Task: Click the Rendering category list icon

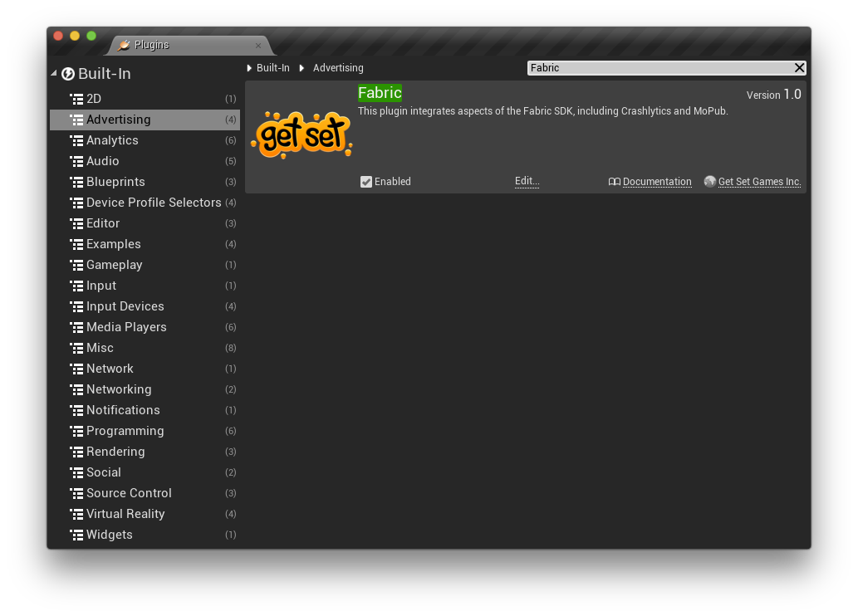Action: 76,452
